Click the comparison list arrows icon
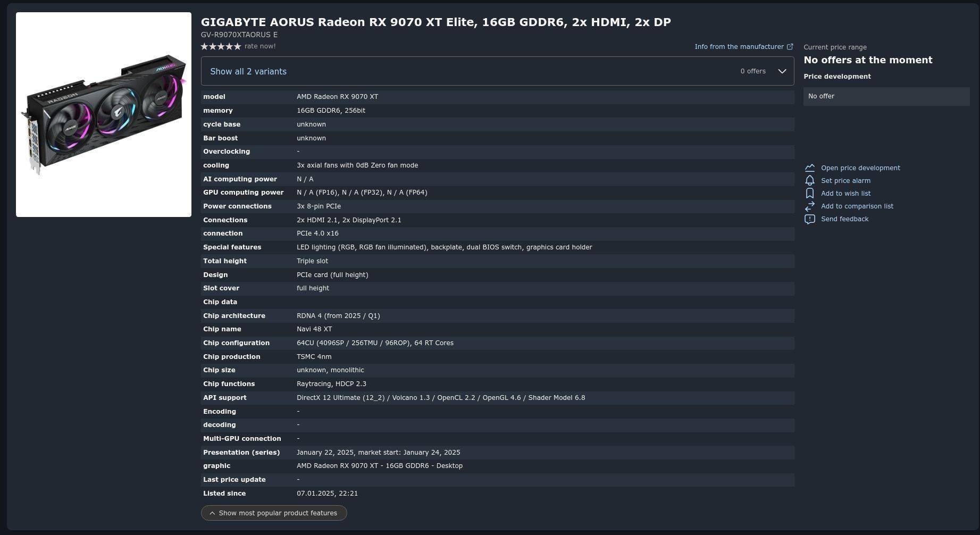The width and height of the screenshot is (980, 535). tap(809, 206)
